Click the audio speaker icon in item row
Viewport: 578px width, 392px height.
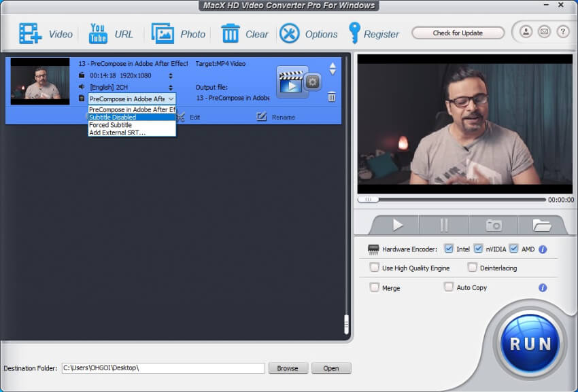[x=82, y=86]
